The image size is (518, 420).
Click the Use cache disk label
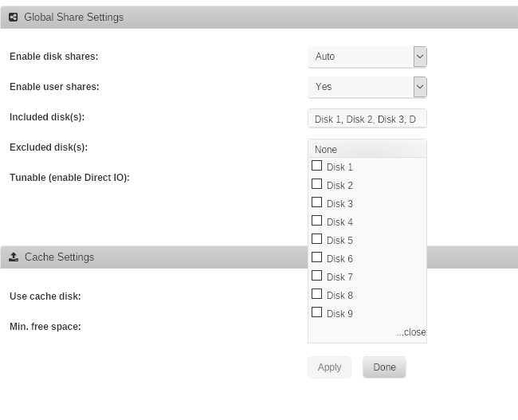[x=45, y=296]
